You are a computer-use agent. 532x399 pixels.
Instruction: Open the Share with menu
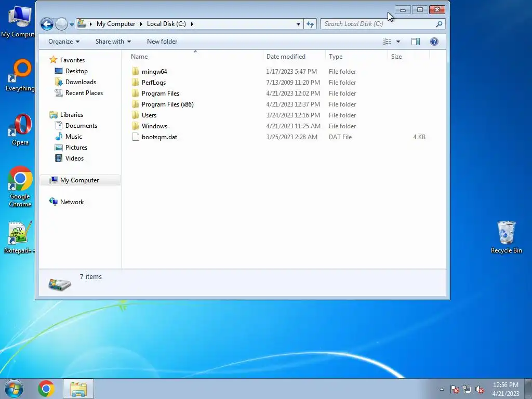pyautogui.click(x=113, y=42)
